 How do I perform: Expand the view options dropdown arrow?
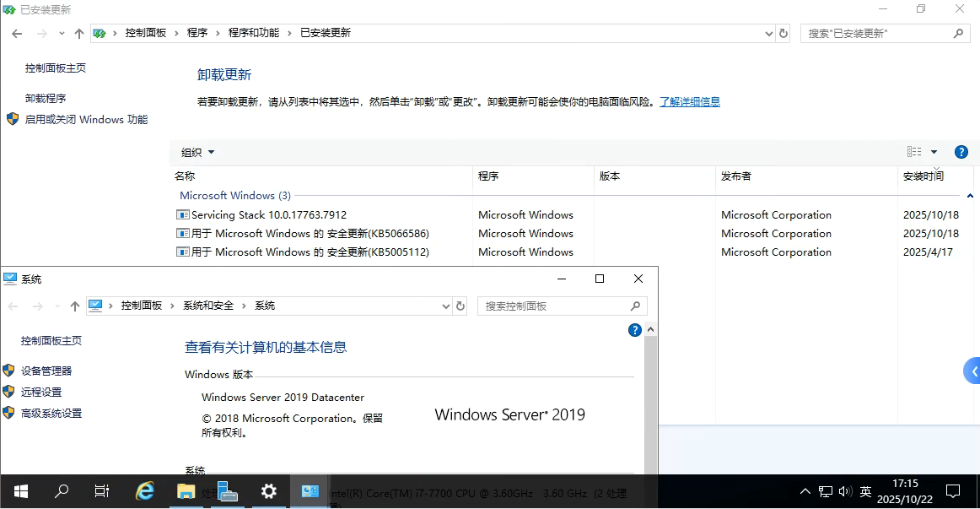coord(934,152)
